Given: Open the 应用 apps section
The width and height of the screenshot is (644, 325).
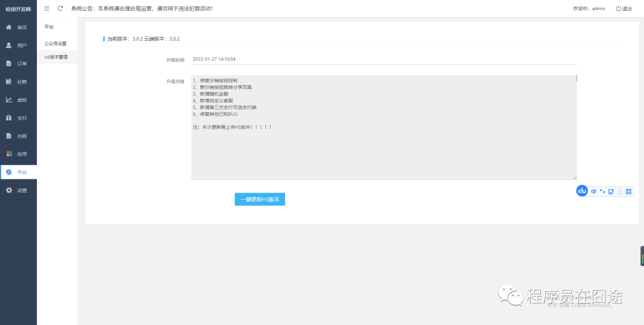Looking at the screenshot, I should click(18, 154).
